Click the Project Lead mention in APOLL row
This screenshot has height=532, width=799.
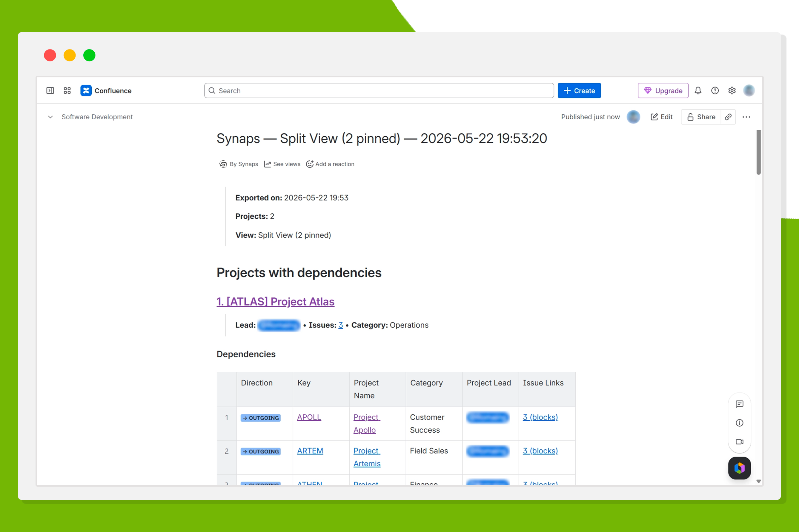click(487, 418)
